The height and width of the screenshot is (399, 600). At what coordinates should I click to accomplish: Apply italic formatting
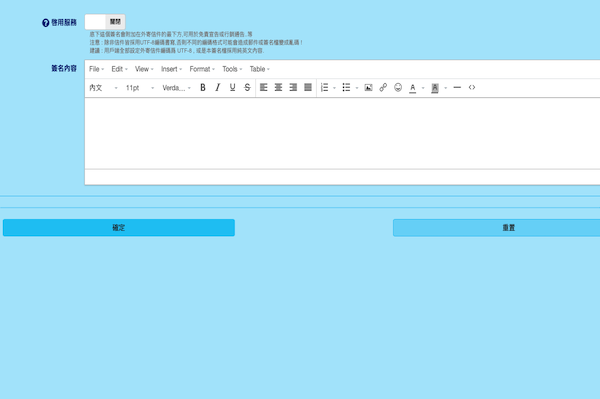click(x=217, y=88)
